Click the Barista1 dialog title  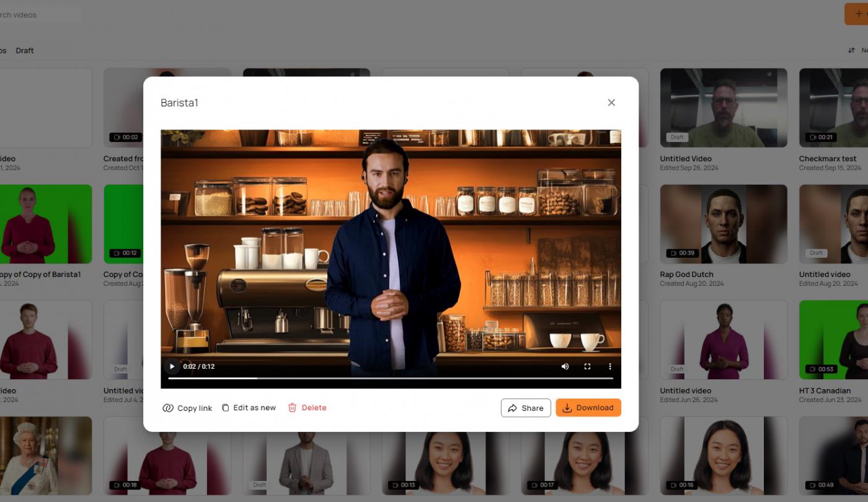coord(179,103)
